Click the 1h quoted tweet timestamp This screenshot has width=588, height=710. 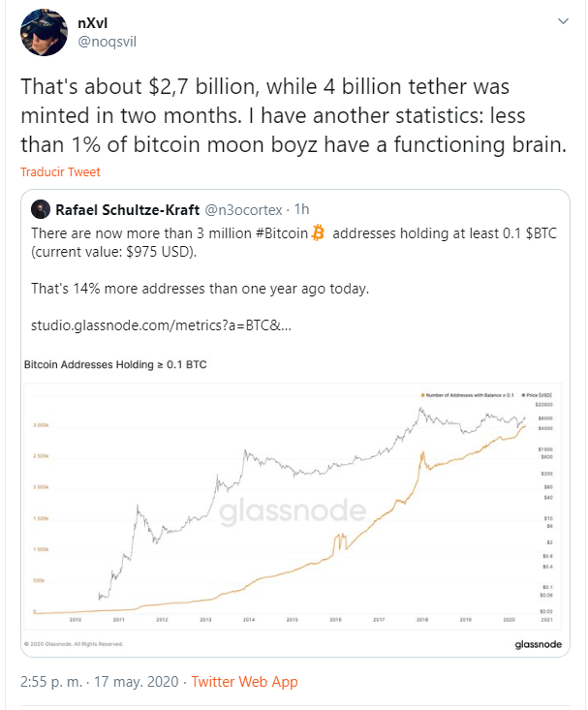coord(301,209)
